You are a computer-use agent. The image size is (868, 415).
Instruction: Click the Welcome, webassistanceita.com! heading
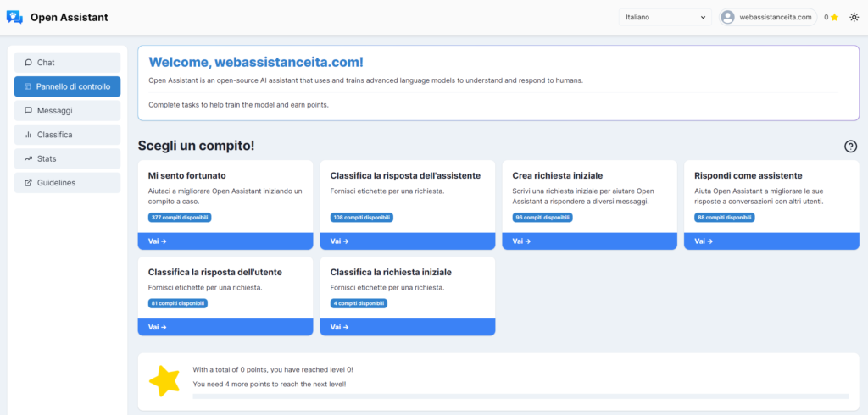256,62
